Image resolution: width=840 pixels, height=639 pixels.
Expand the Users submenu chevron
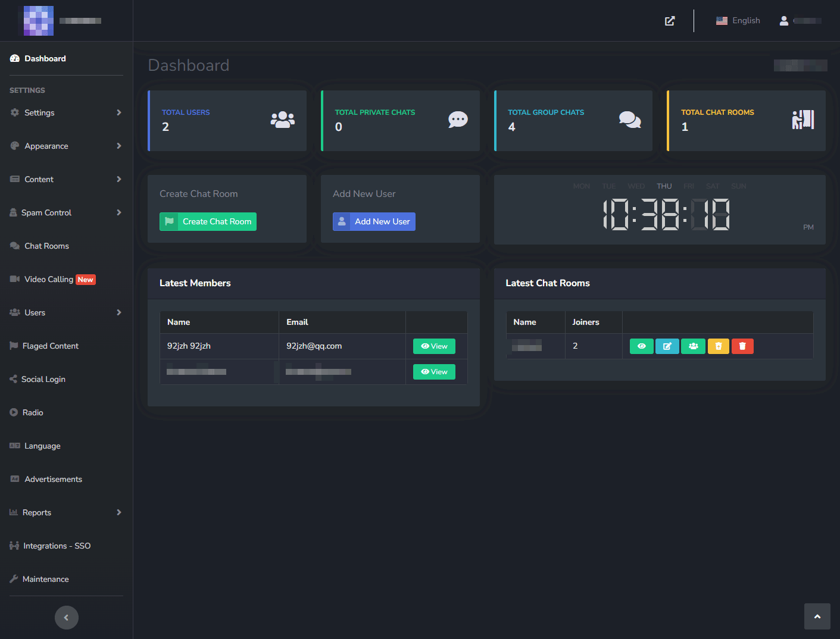[119, 312]
